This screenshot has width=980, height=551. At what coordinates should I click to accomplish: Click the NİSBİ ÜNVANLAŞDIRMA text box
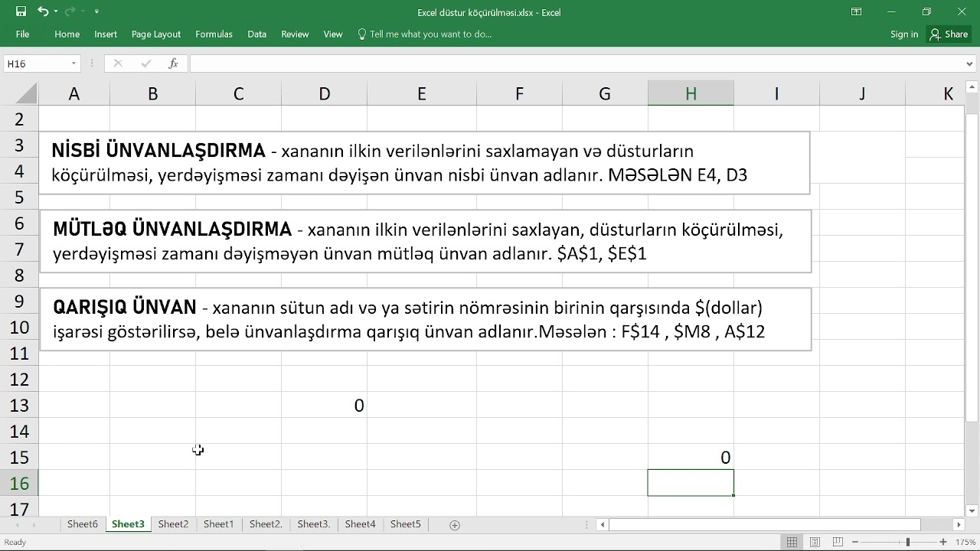click(425, 163)
